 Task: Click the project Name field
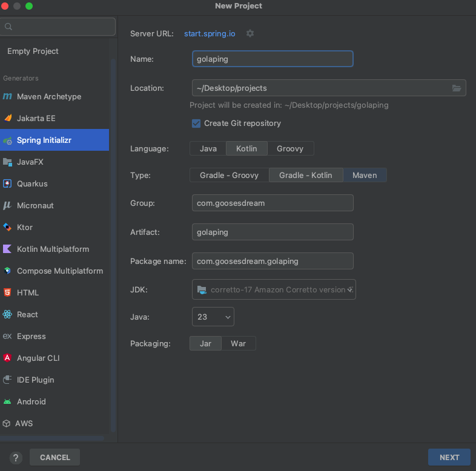tap(273, 59)
